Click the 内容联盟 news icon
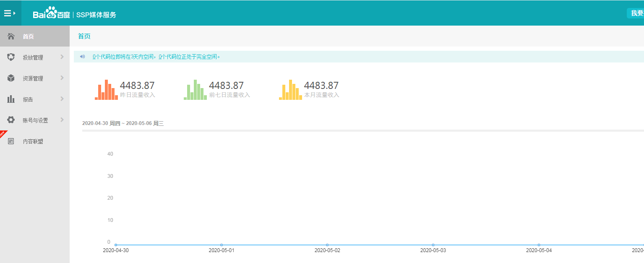Viewport: 644px width, 263px height. point(11,141)
